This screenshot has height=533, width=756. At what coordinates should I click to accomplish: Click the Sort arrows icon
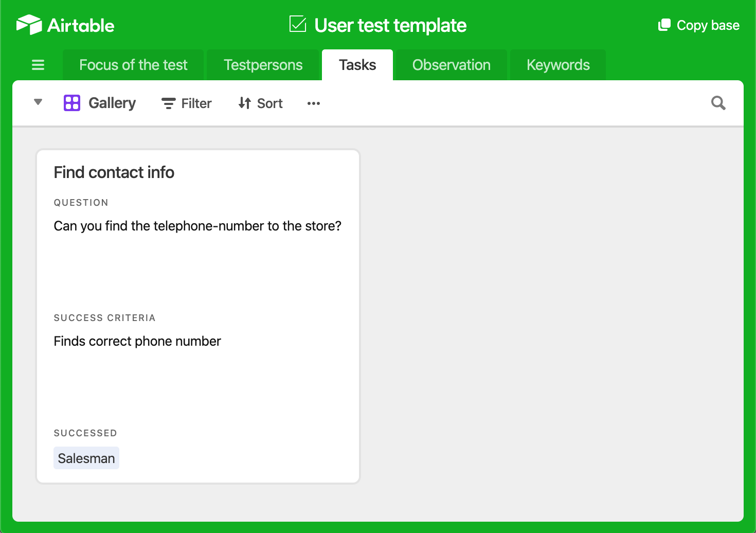point(245,103)
